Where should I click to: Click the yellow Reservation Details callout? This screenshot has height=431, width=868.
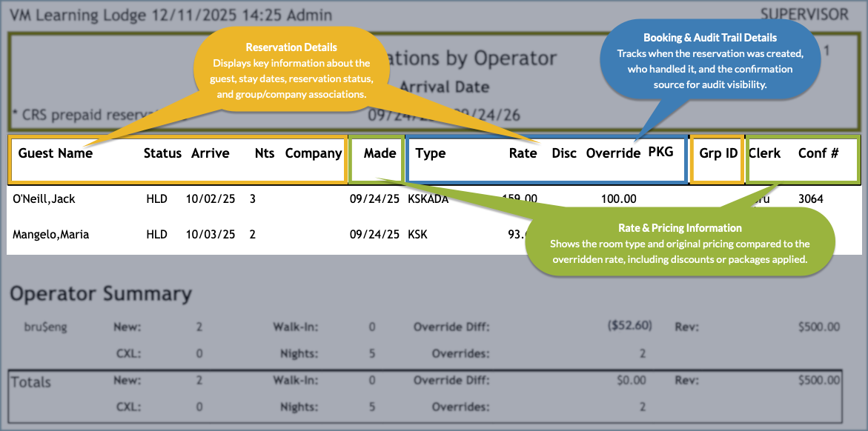point(291,68)
